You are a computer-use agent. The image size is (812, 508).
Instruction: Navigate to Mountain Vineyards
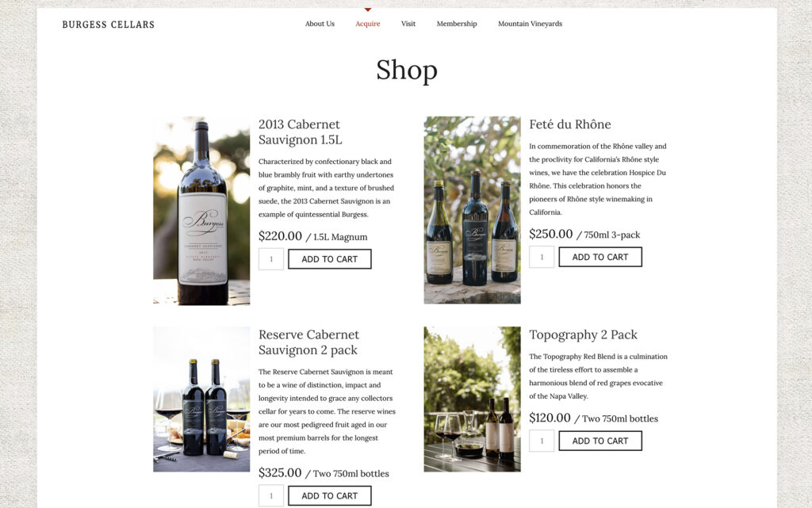(x=530, y=24)
